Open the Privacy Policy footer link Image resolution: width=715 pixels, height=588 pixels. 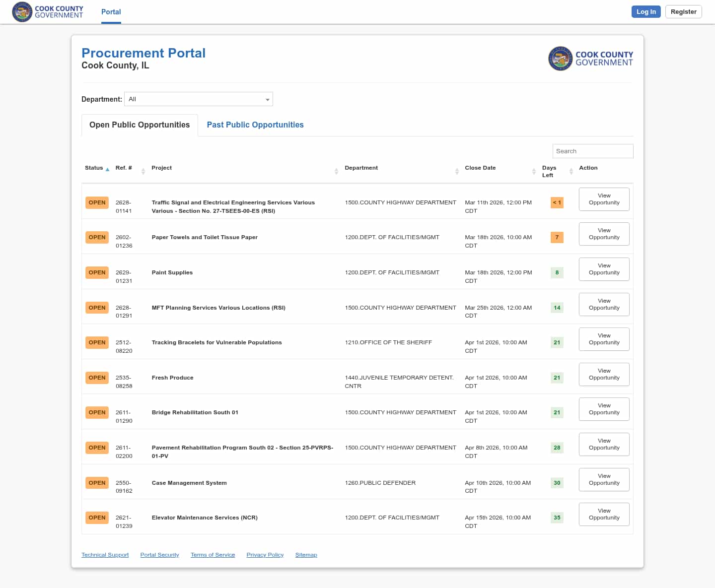pos(265,555)
